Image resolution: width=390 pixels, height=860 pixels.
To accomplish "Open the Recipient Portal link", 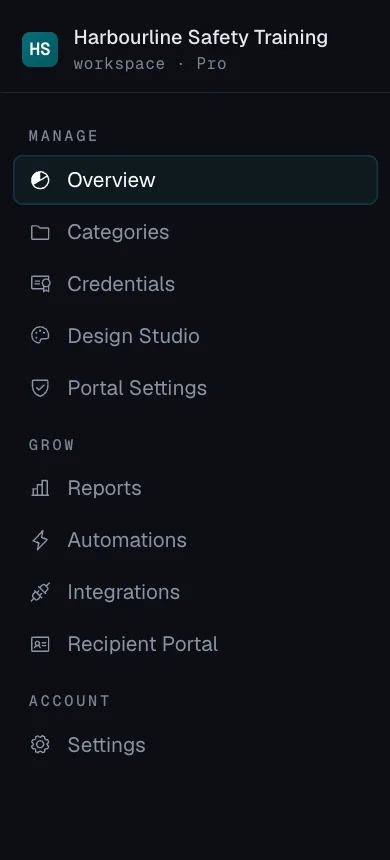I will 195,644.
